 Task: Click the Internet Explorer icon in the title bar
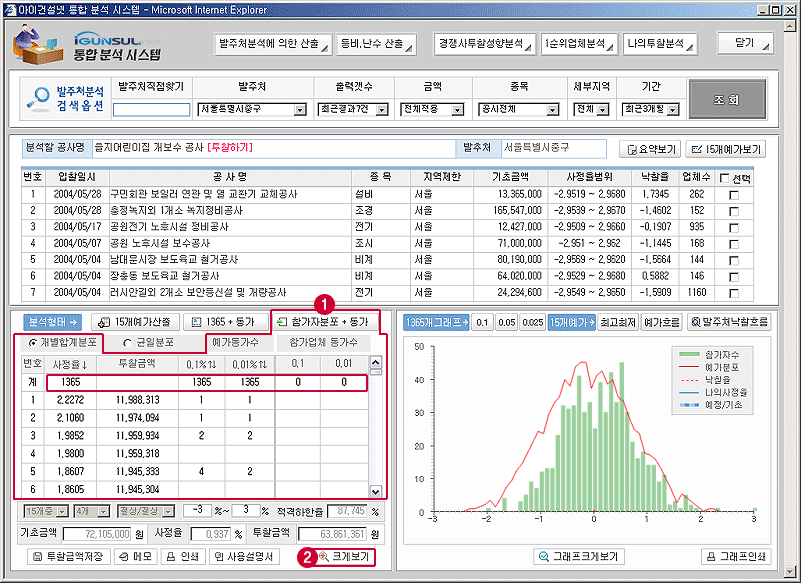click(x=10, y=10)
